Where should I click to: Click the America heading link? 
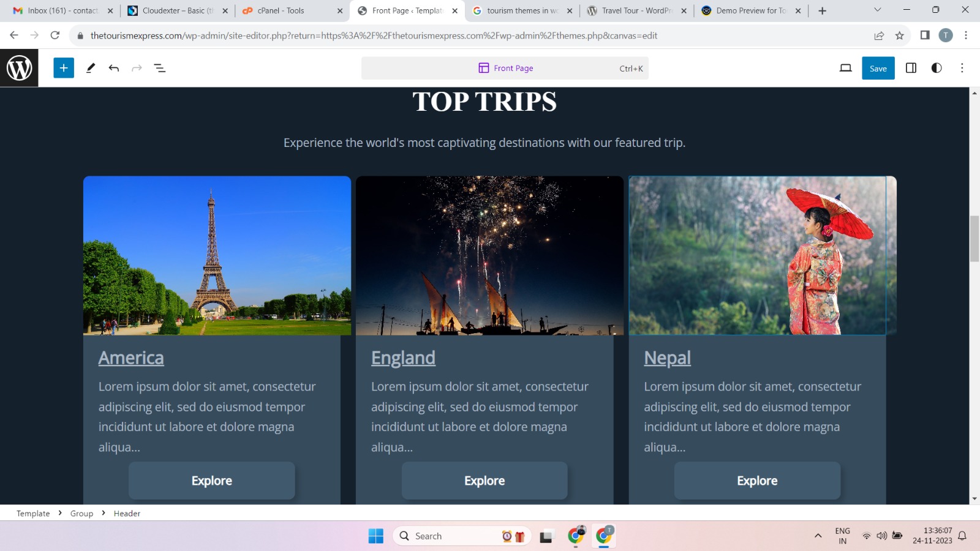131,358
